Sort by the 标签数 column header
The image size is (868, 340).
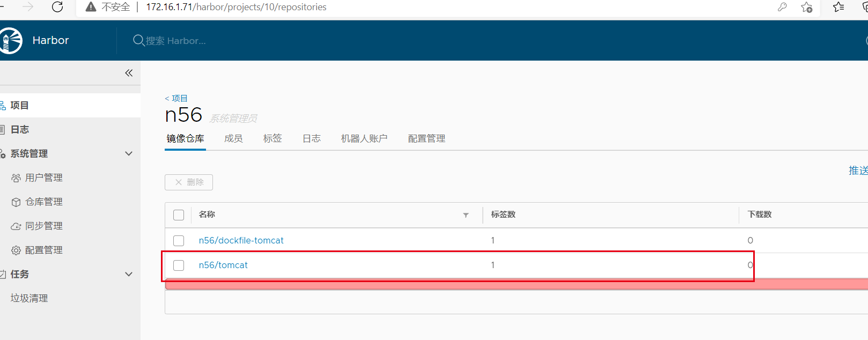[503, 214]
